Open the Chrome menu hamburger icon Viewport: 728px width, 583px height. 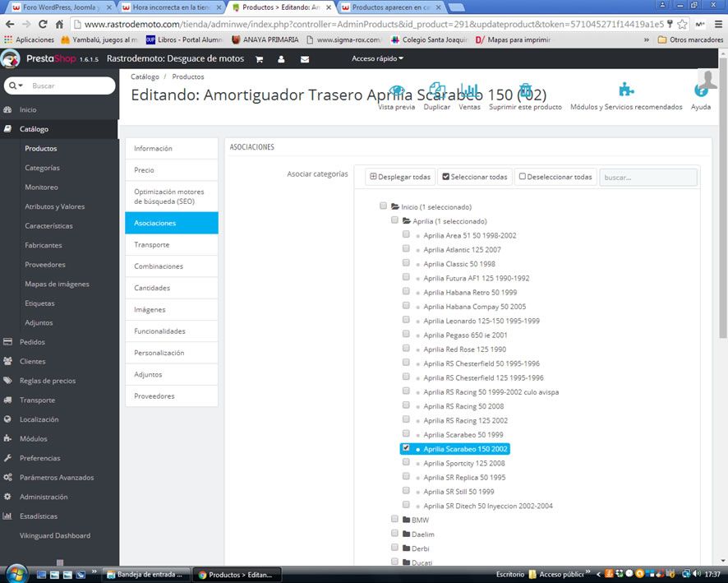pos(718,24)
